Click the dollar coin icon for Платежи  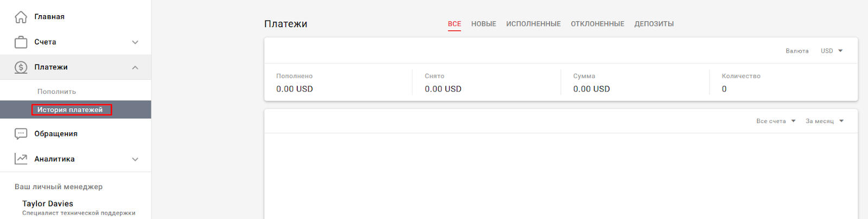pyautogui.click(x=21, y=67)
